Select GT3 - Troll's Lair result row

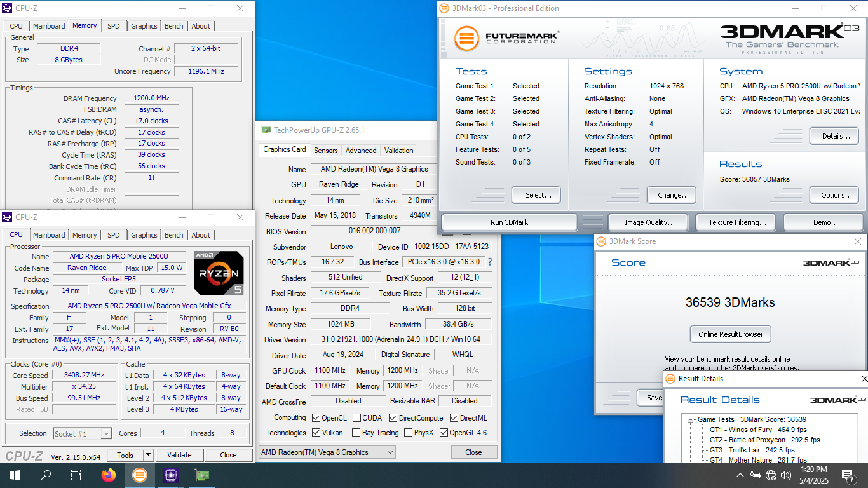pos(752,450)
